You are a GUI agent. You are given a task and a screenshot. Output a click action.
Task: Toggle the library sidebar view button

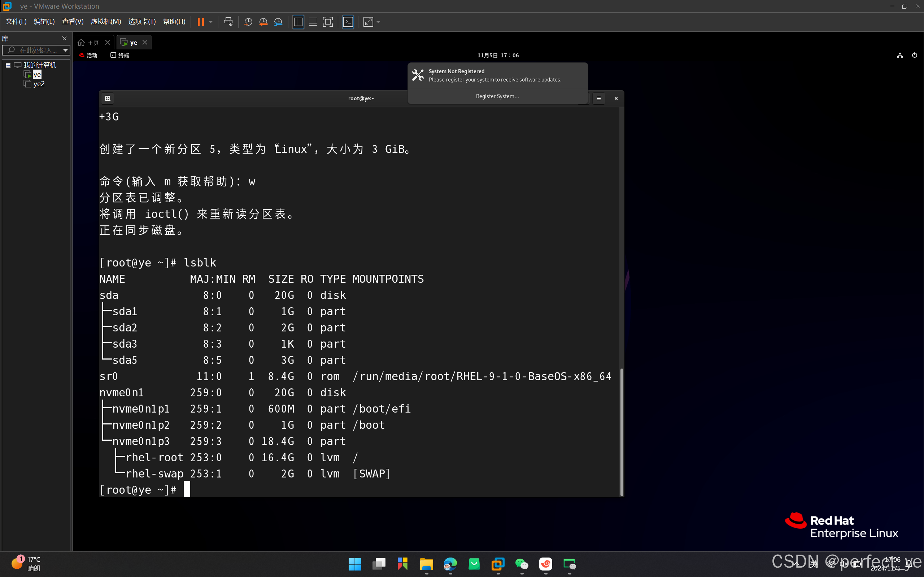298,22
